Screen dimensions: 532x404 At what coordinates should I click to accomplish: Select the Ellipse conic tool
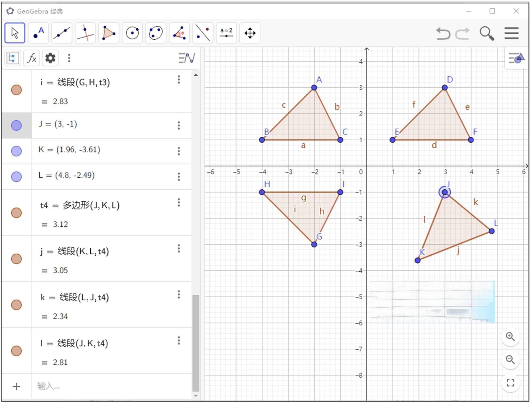(x=156, y=33)
